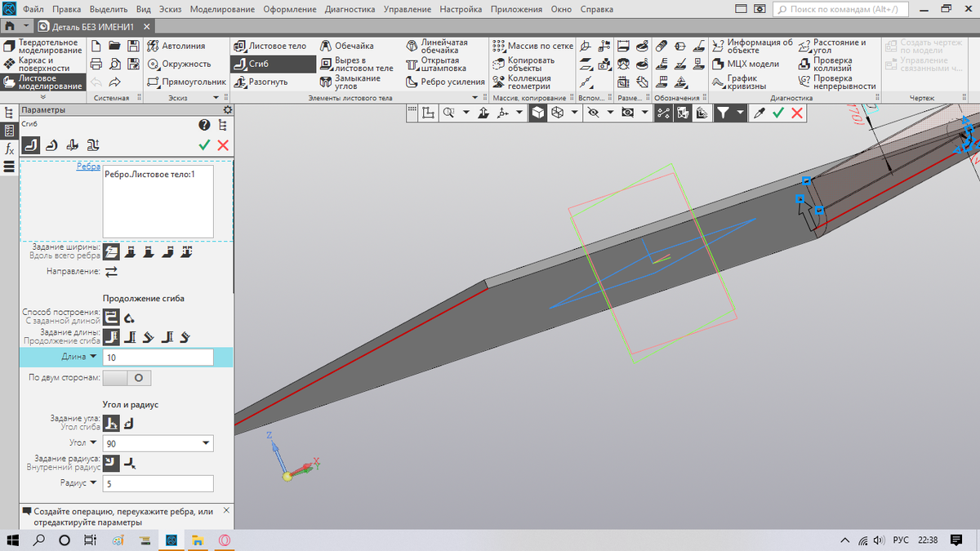Open the Windows Start menu
Image resolution: width=980 pixels, height=551 pixels.
point(13,540)
